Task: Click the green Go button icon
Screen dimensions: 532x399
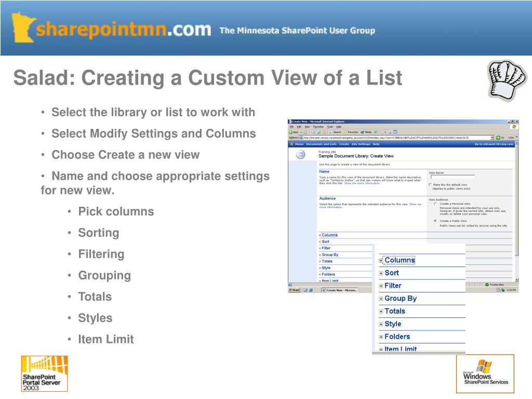Action: (x=498, y=138)
